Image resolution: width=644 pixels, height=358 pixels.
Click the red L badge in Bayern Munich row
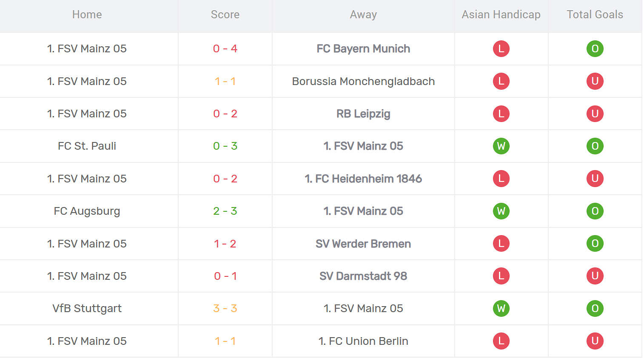pyautogui.click(x=501, y=49)
